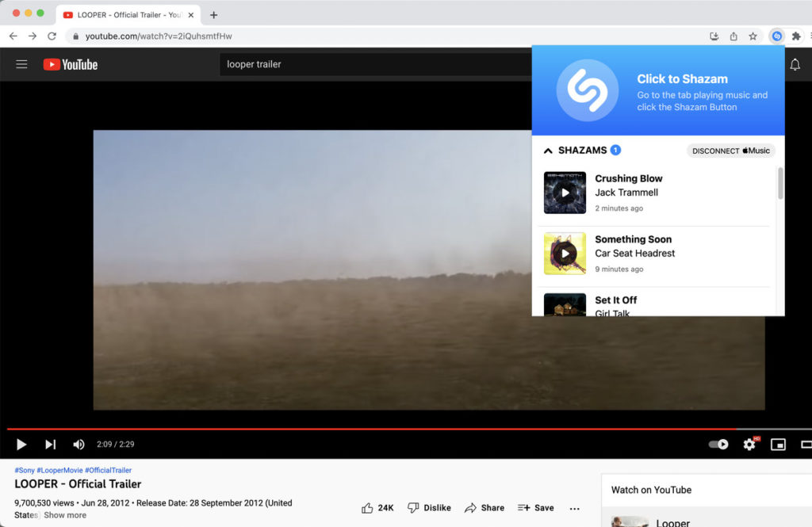
Task: Click the video frame to play
Action: click(x=429, y=269)
